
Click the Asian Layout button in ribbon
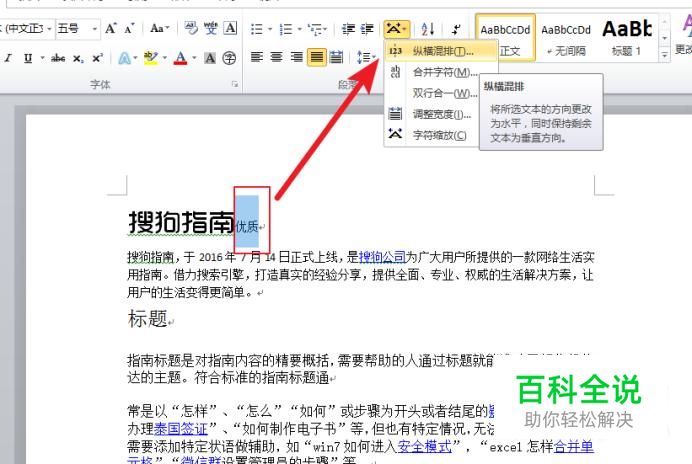397,29
